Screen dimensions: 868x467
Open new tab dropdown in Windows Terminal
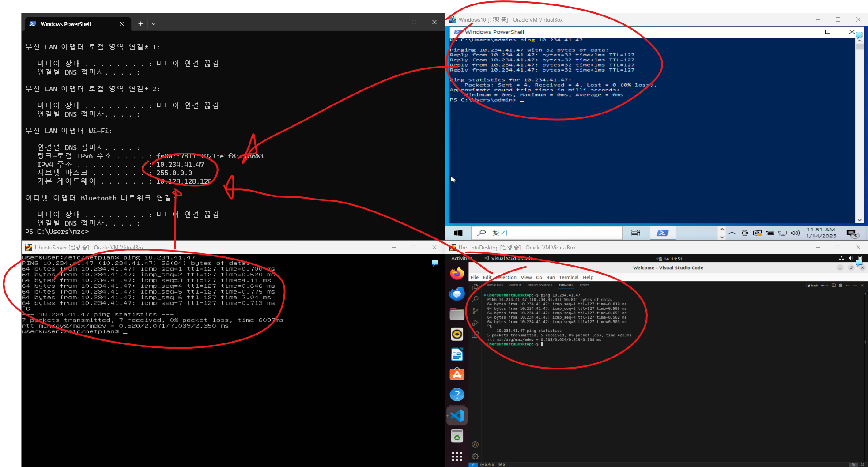click(154, 24)
